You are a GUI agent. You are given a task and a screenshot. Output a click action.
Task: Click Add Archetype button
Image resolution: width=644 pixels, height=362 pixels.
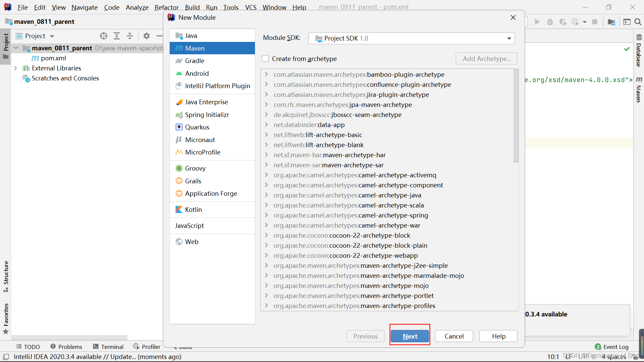(487, 59)
